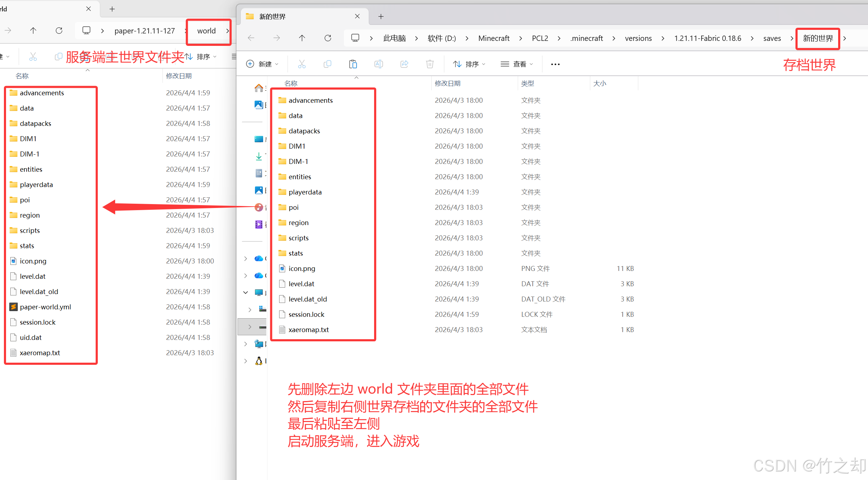This screenshot has width=868, height=480.
Task: Open the 查看 view dropdown
Action: (517, 64)
